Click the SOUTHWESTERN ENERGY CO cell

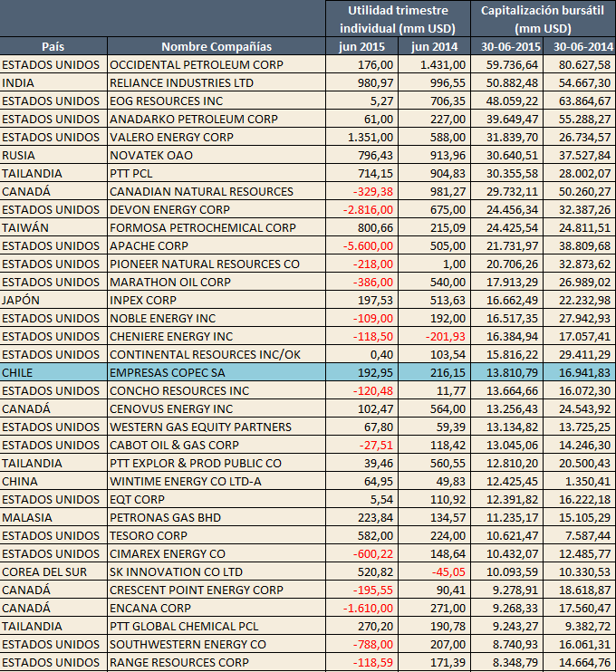click(x=217, y=644)
